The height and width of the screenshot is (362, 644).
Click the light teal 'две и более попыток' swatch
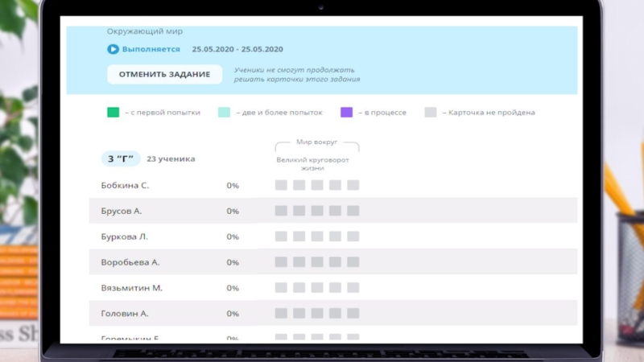coord(224,113)
